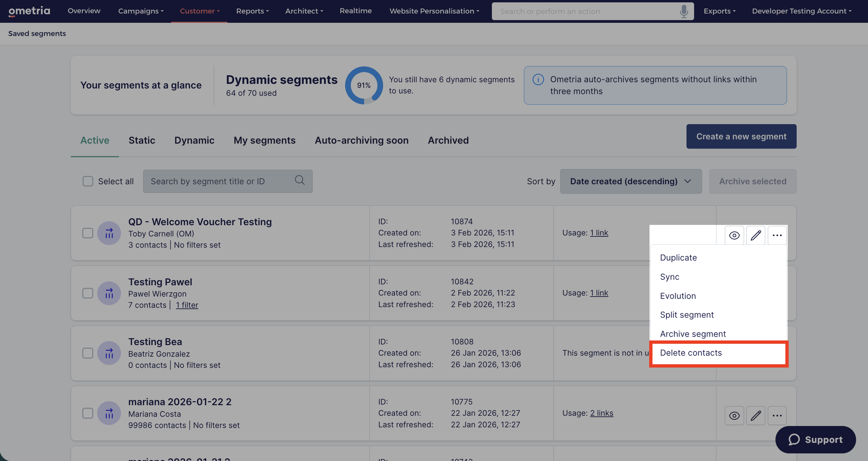View mariana 2026-01-22 2 via eye icon
This screenshot has height=461, width=868.
734,416
